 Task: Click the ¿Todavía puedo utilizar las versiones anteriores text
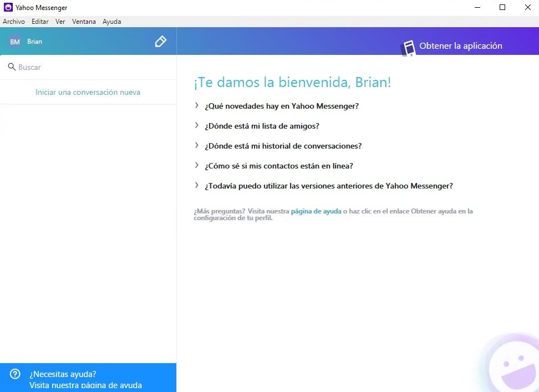coord(329,186)
